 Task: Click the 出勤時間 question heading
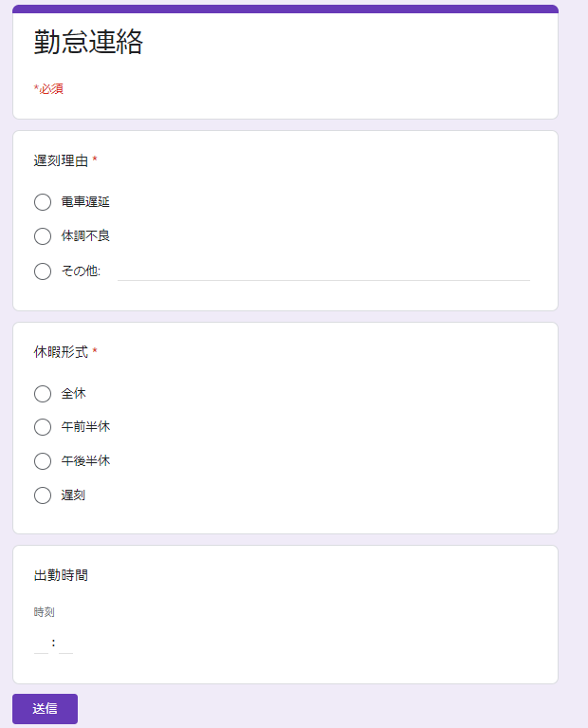point(61,575)
